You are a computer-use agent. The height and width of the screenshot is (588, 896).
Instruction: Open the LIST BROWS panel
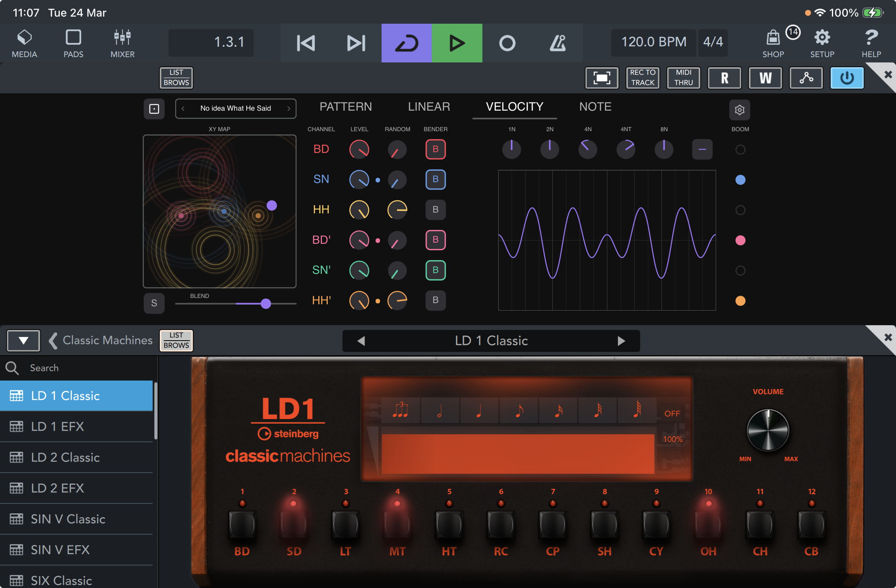[x=176, y=78]
